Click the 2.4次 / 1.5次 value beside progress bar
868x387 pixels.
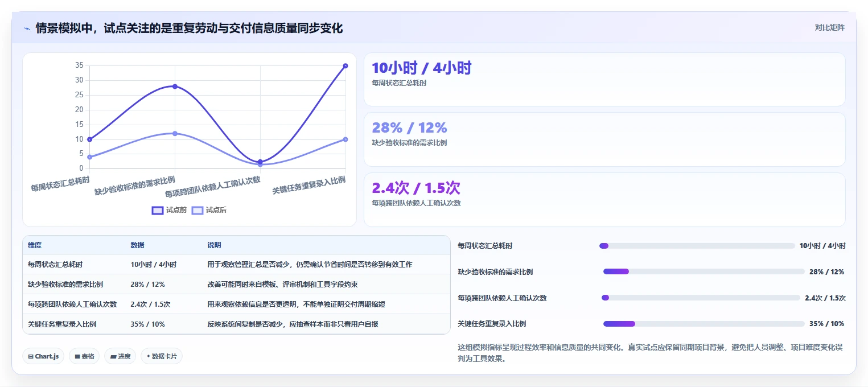coord(825,298)
